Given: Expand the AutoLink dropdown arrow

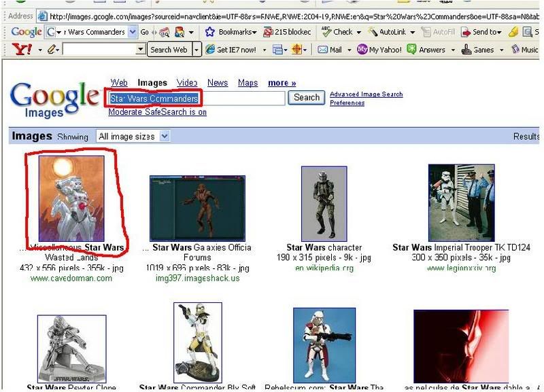Looking at the screenshot, I should tap(413, 32).
